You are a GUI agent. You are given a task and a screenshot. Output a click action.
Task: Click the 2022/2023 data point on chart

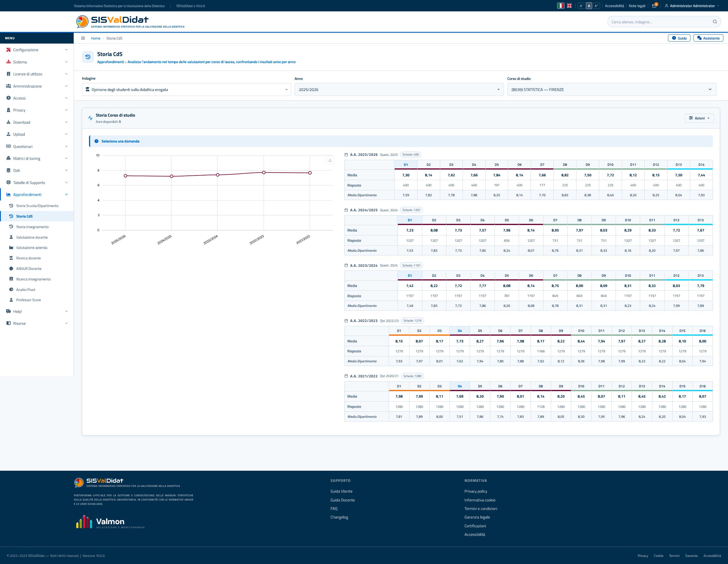point(264,172)
